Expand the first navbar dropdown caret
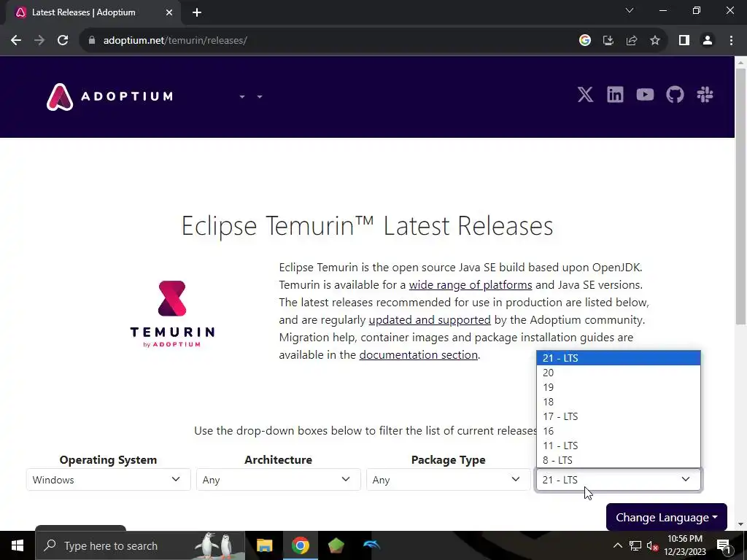747x560 pixels. click(x=242, y=97)
